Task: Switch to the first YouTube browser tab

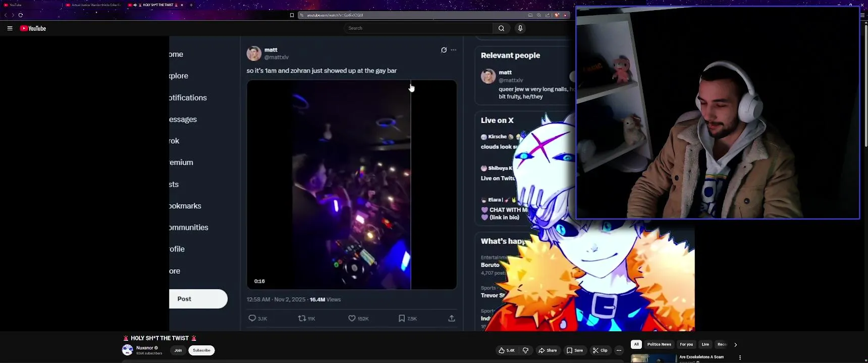Action: [x=30, y=5]
